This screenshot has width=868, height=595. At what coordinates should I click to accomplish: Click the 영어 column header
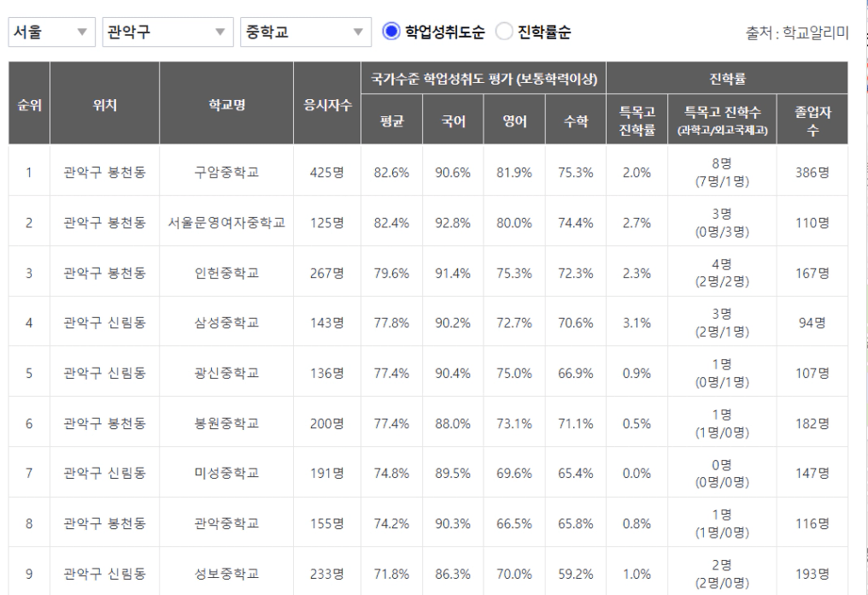[514, 120]
